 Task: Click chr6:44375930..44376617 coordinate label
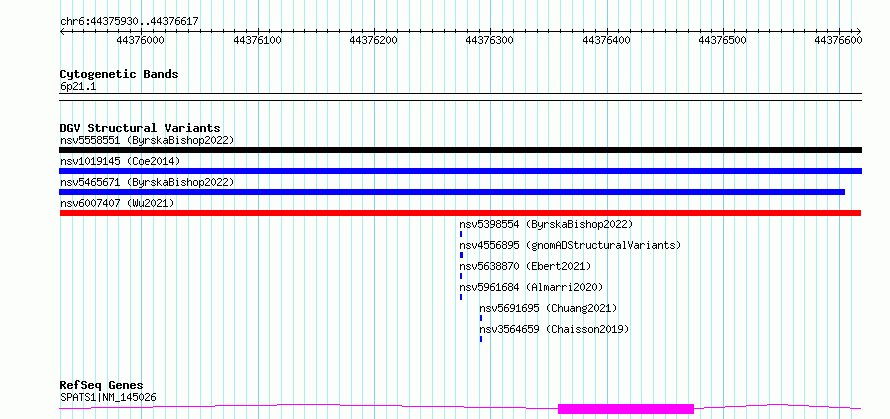pyautogui.click(x=129, y=22)
